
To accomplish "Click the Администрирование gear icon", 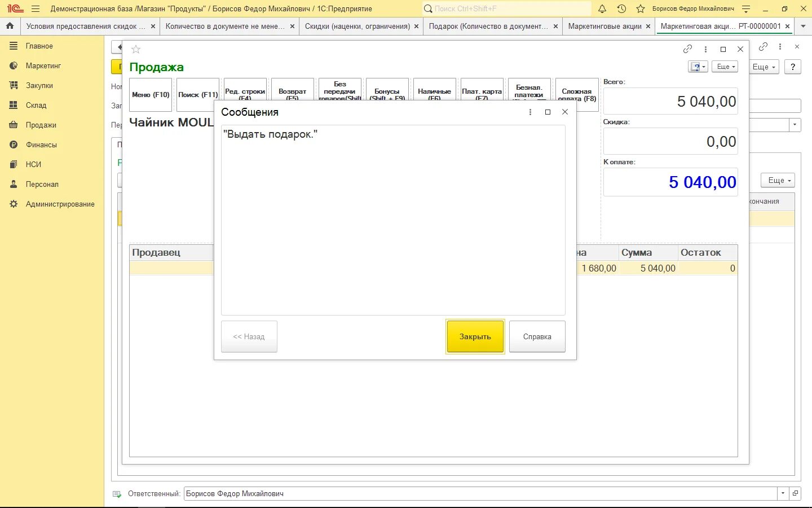I will point(14,204).
